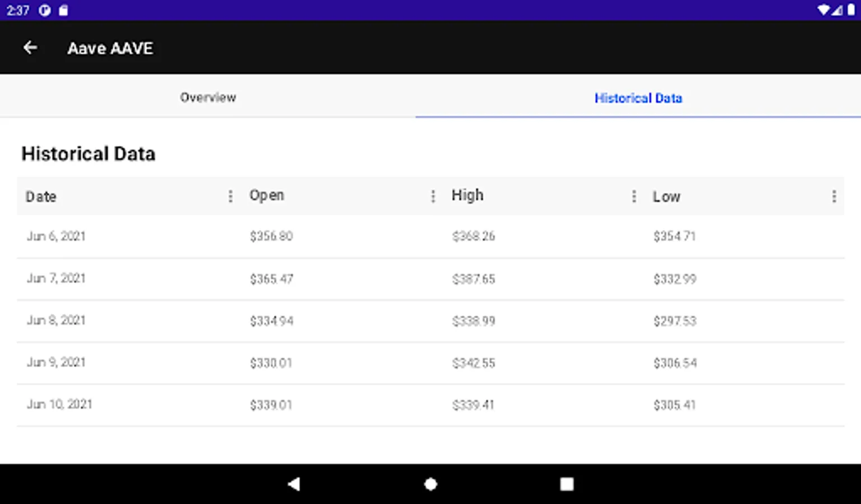Open the Open column options menu
861x504 pixels.
point(433,196)
